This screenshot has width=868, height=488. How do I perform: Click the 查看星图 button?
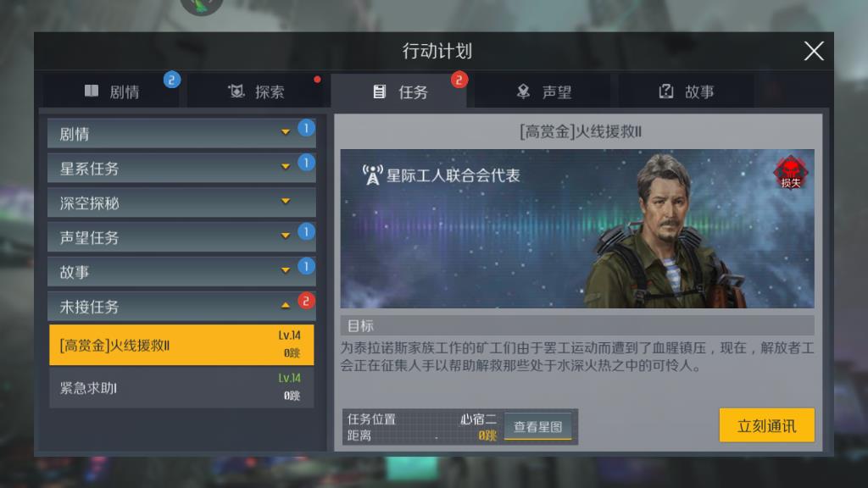point(537,427)
